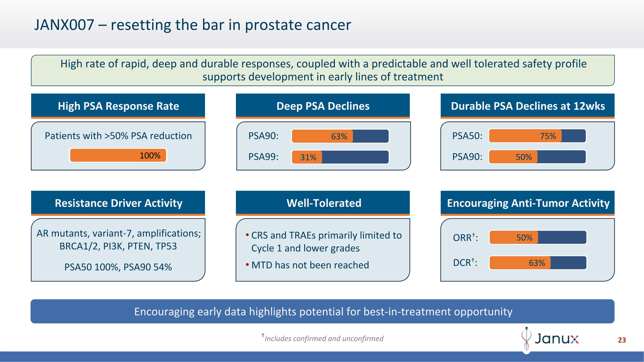Click the DCR 63% progress bar

(x=538, y=263)
